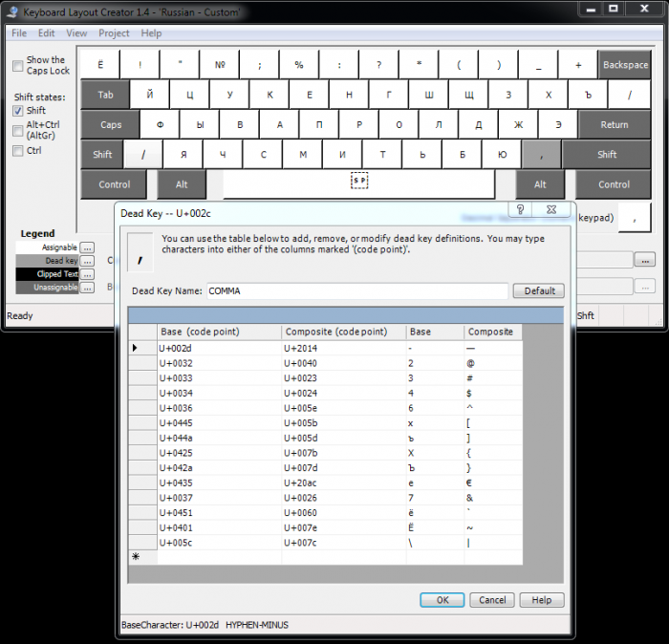The height and width of the screenshot is (644, 669).
Task: Click the Base cell U+0032
Action: pyautogui.click(x=219, y=363)
